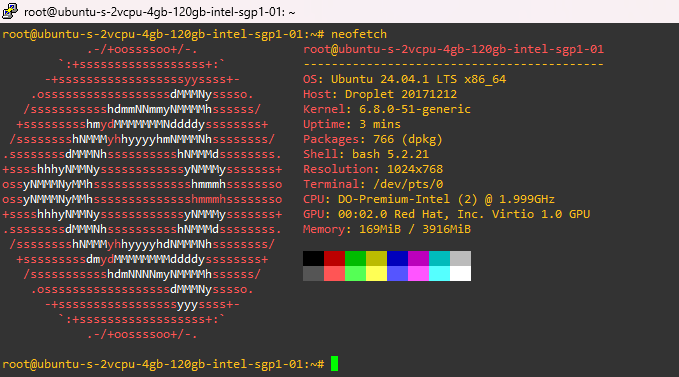
Task: Click the Resolution line 1024x768
Action: (373, 169)
